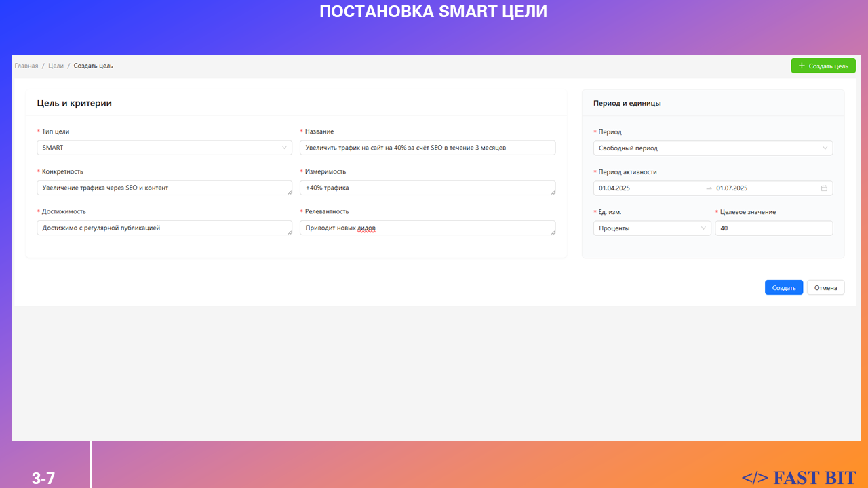
Task: Click the Тип цели label
Action: 56,131
